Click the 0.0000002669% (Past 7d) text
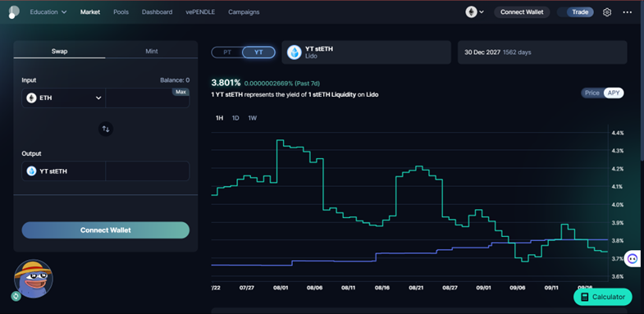Viewport: 644px width, 314px height. coord(281,84)
